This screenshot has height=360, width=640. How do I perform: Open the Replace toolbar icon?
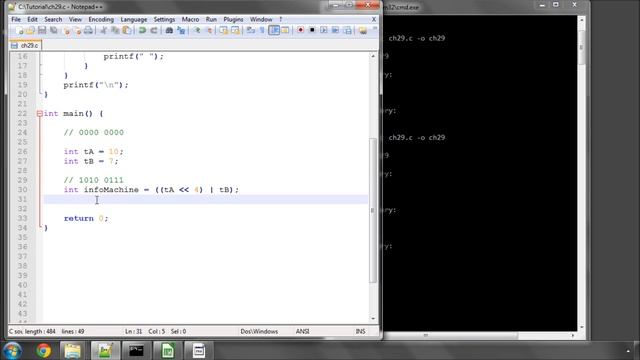pyautogui.click(x=181, y=30)
